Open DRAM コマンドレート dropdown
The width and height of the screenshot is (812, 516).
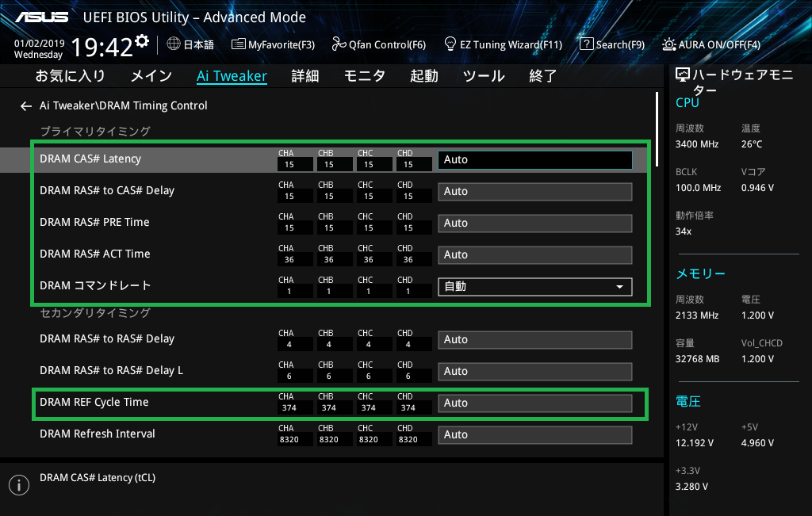click(x=535, y=287)
